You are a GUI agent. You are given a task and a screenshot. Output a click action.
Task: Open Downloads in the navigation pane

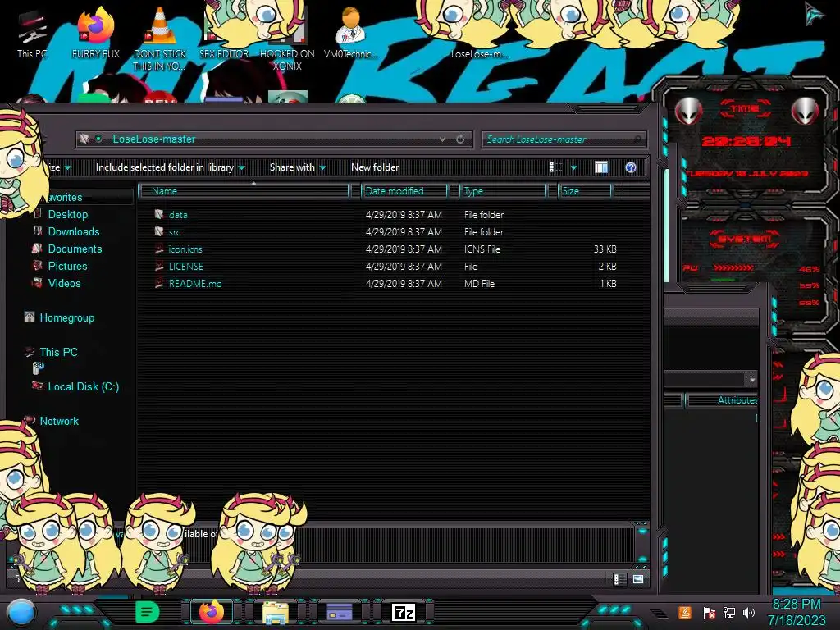[x=74, y=231]
